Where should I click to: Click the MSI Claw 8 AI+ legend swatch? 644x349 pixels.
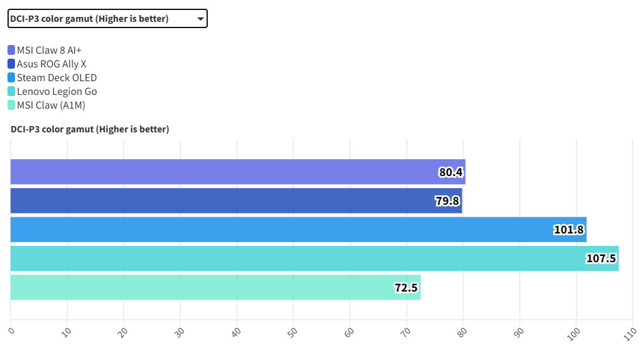(x=12, y=50)
